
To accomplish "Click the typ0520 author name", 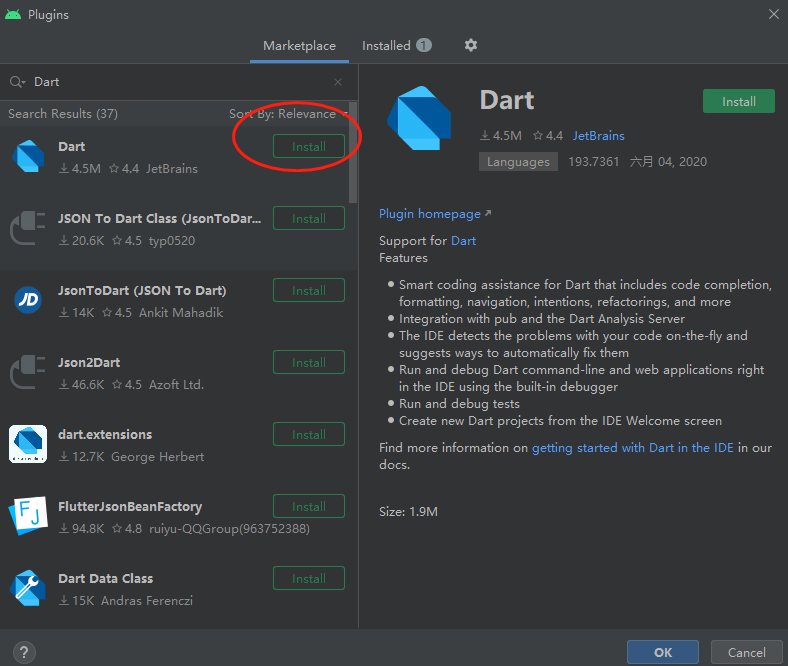I will (172, 241).
